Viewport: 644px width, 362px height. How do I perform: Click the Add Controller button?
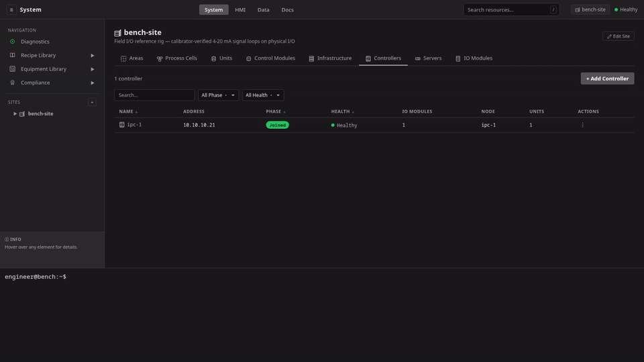[x=607, y=78]
